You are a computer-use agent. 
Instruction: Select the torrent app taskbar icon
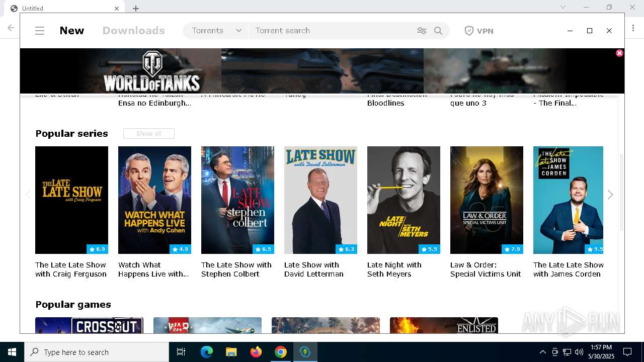[305, 352]
